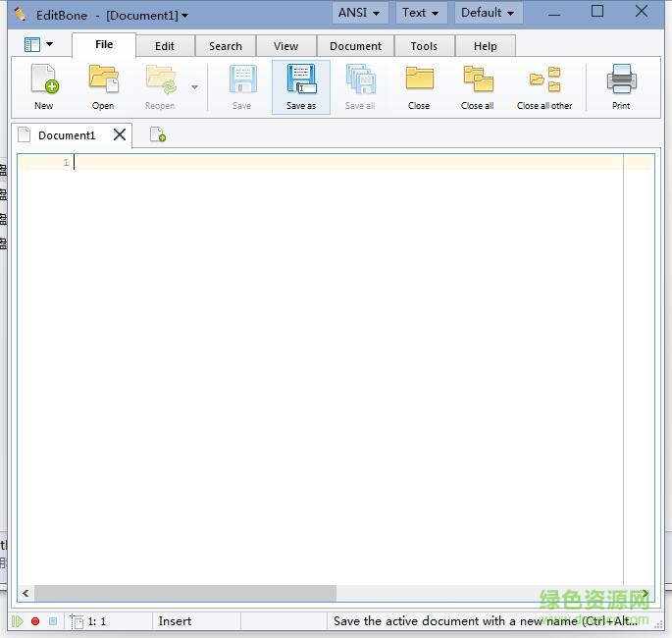Click the Open file icon
The height and width of the screenshot is (638, 672).
click(x=103, y=80)
